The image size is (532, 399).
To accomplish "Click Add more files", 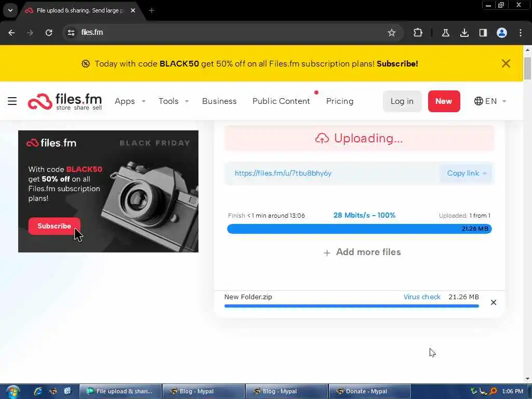I will click(x=362, y=252).
